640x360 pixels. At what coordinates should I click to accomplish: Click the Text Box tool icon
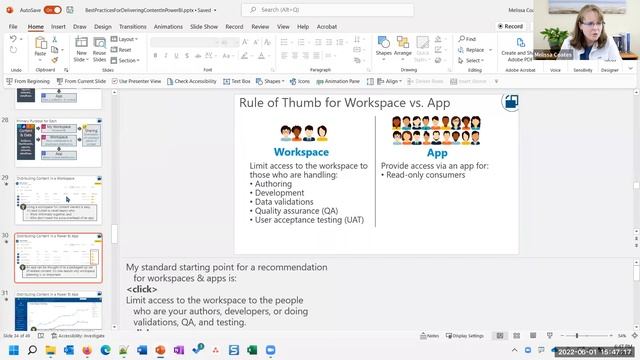click(x=227, y=81)
